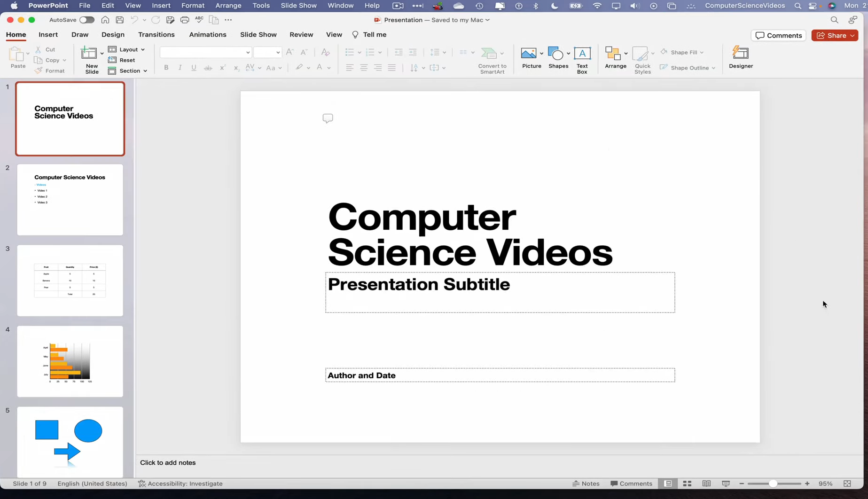Select slide 4 thumbnail with bar chart

pyautogui.click(x=70, y=361)
